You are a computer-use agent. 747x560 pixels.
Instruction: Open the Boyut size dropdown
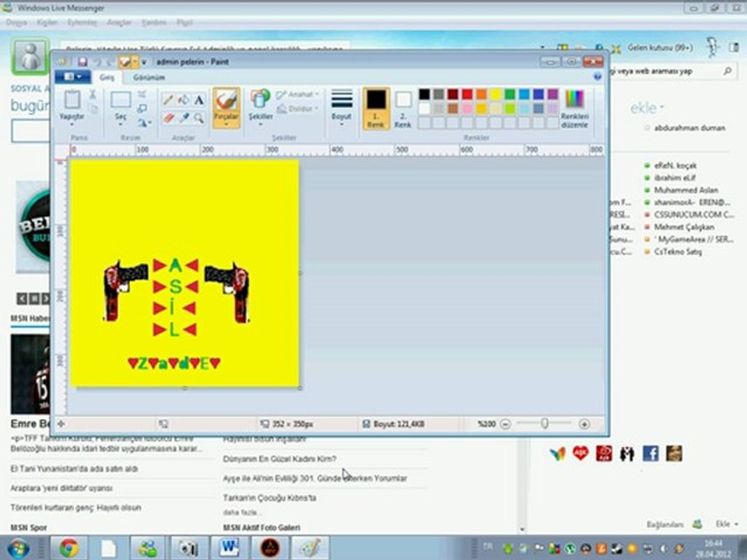[342, 107]
